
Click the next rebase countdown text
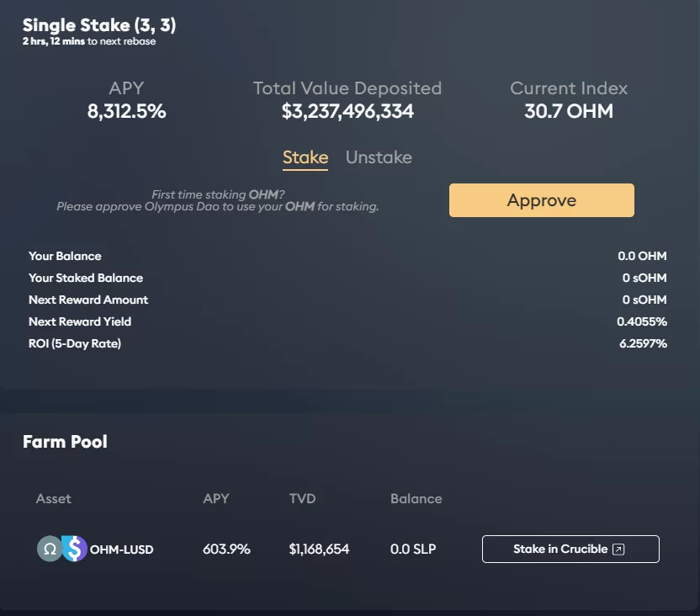coord(89,42)
